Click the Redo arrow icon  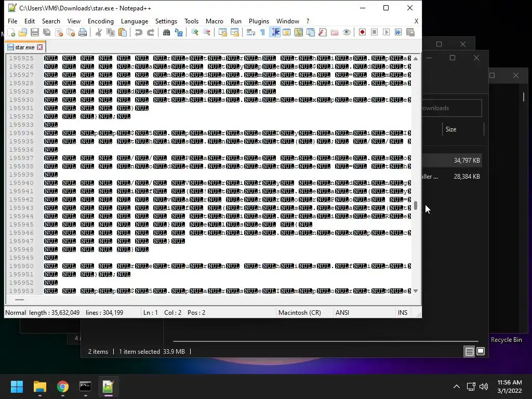(151, 32)
